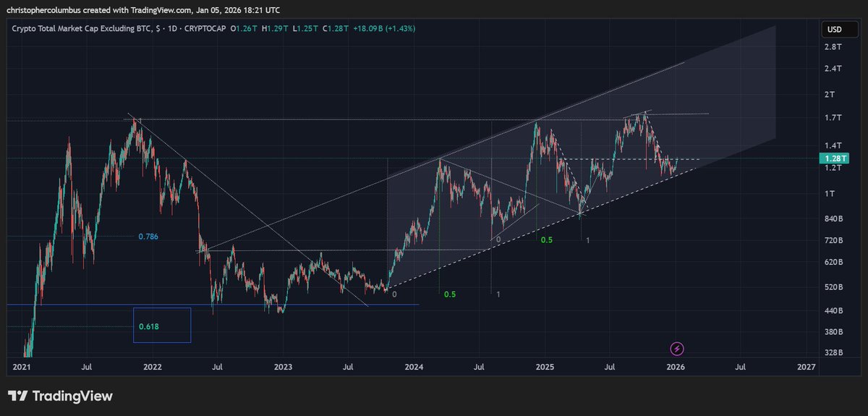
Task: Select the 0.618 Fibonacci level label
Action: pos(148,327)
